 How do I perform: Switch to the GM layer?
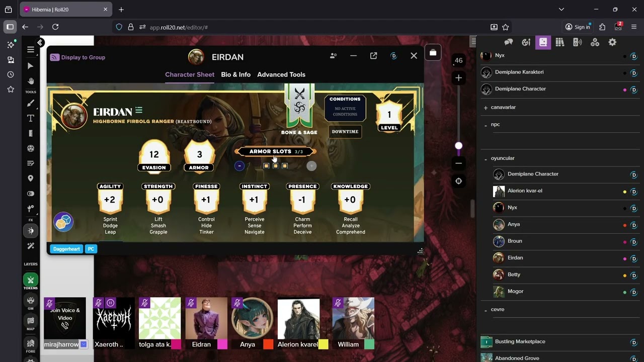tap(31, 302)
